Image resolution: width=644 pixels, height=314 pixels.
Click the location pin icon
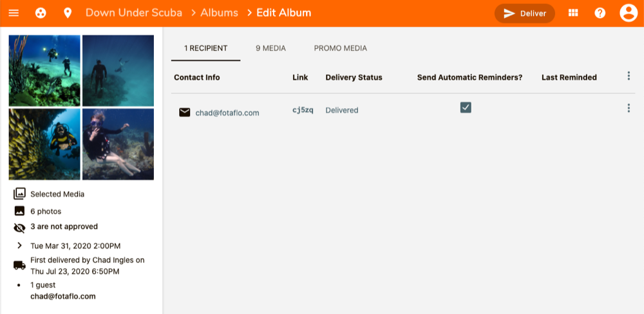(68, 13)
